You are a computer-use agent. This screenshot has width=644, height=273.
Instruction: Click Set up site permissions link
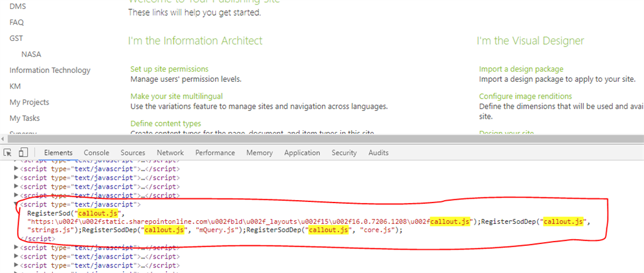169,69
